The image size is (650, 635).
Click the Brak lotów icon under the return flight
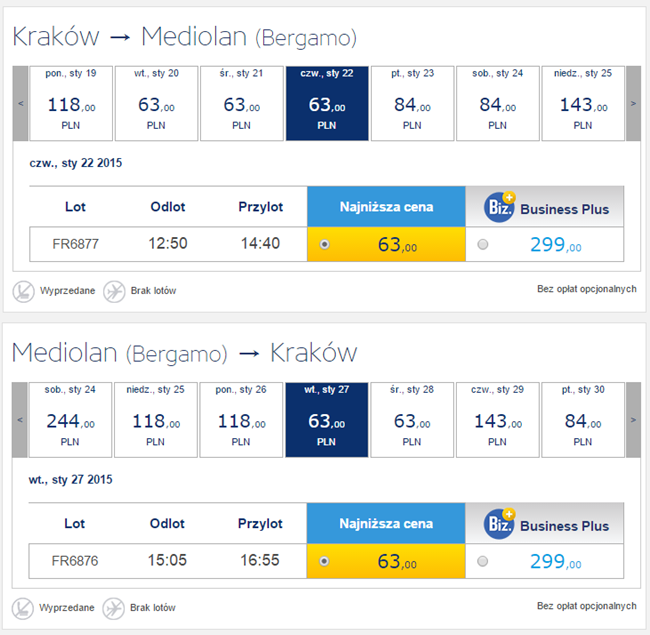tap(114, 608)
